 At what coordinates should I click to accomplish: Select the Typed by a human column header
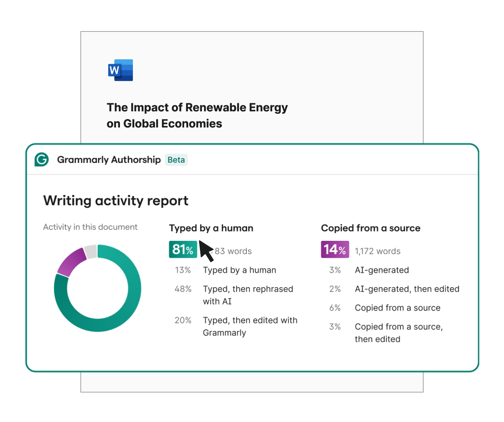[x=211, y=228]
